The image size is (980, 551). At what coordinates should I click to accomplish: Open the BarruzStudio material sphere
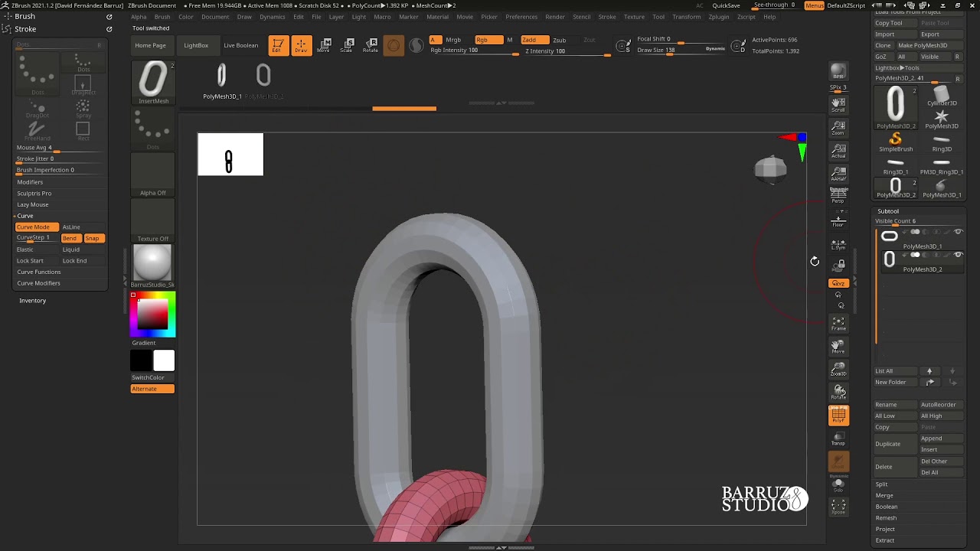[x=153, y=266]
